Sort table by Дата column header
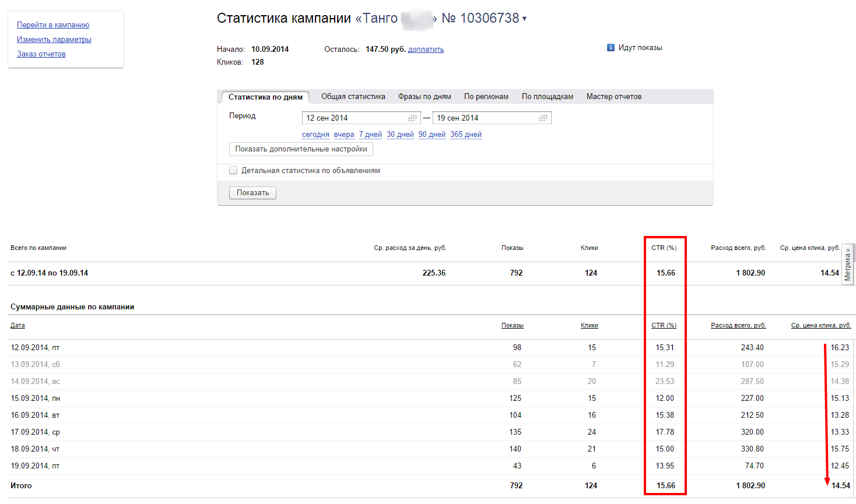The image size is (856, 504). [17, 326]
